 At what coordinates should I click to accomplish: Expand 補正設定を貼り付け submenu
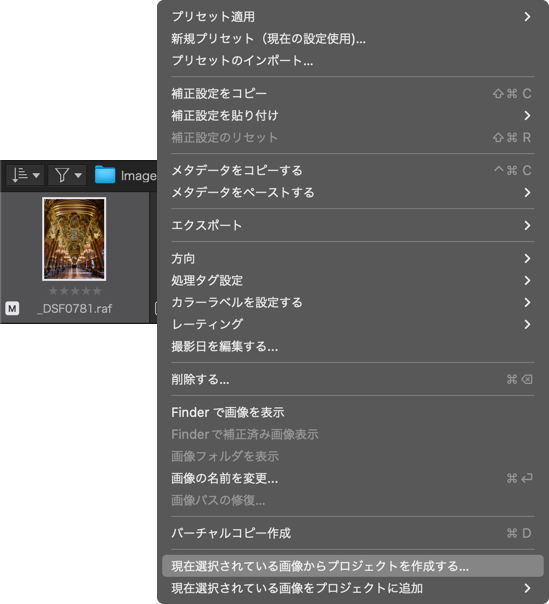tap(351, 116)
